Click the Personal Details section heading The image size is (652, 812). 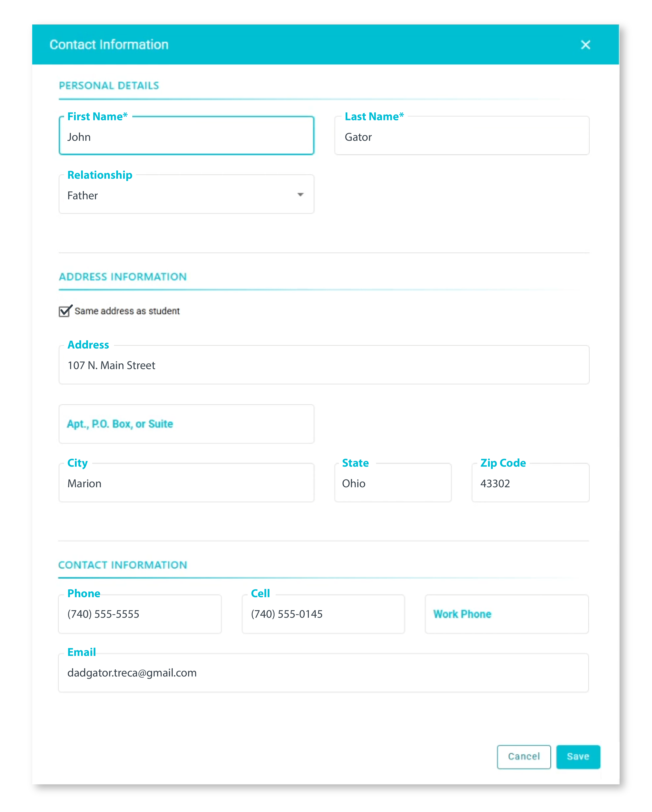[109, 85]
